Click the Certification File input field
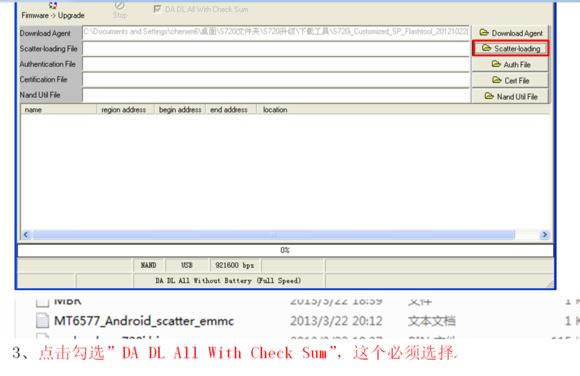Screen dimensions: 580x376 click(x=276, y=80)
